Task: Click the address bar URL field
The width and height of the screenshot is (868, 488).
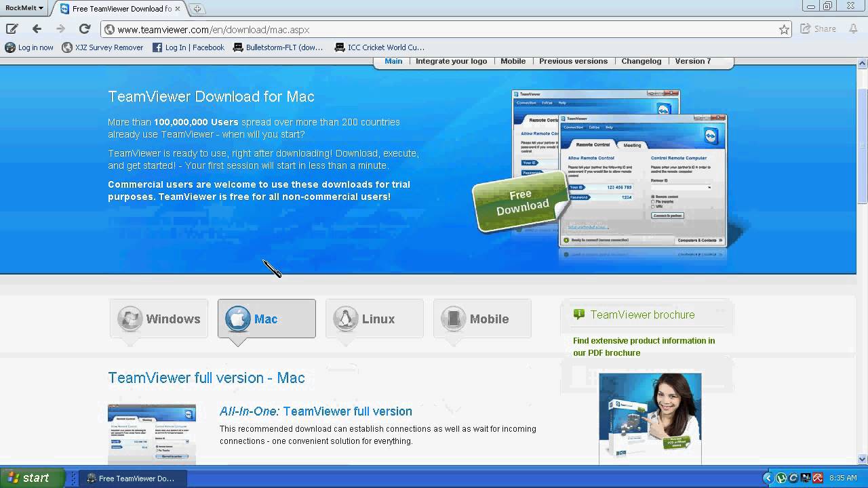Action: (447, 30)
